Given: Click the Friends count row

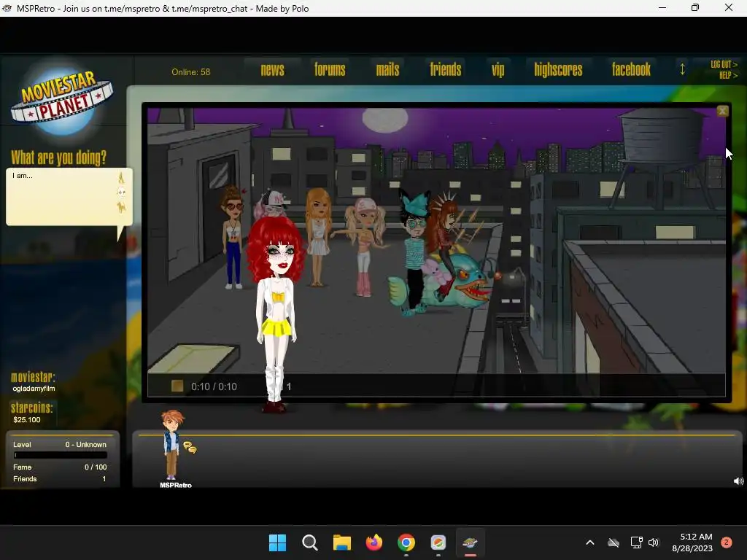Looking at the screenshot, I should (60, 478).
